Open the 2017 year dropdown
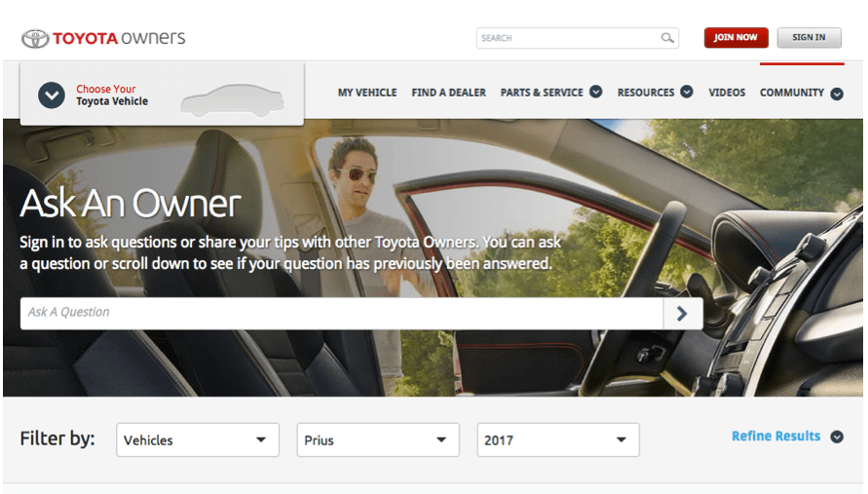Viewport: 868px width, 494px height. [x=558, y=440]
